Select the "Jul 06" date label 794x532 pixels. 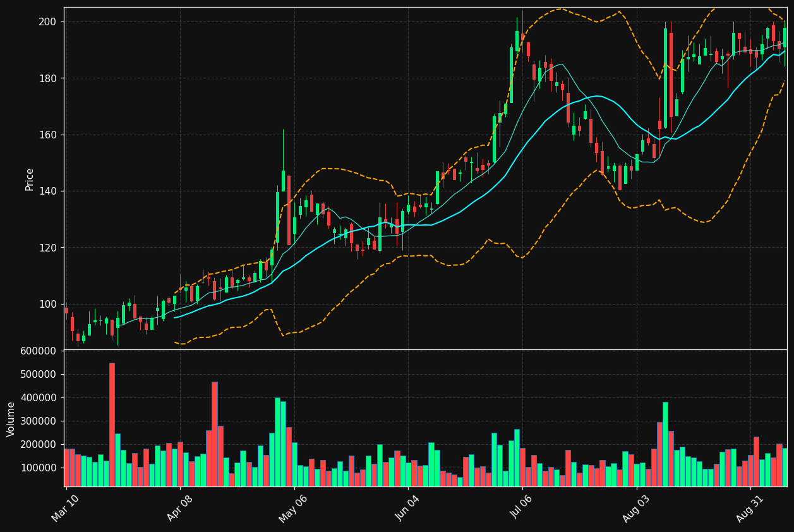[522, 508]
